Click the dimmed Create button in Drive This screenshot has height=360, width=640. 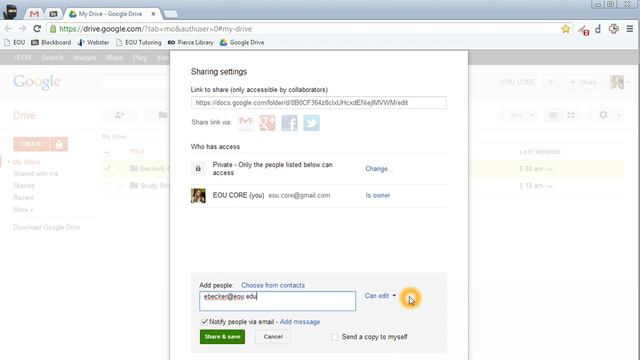(x=31, y=144)
